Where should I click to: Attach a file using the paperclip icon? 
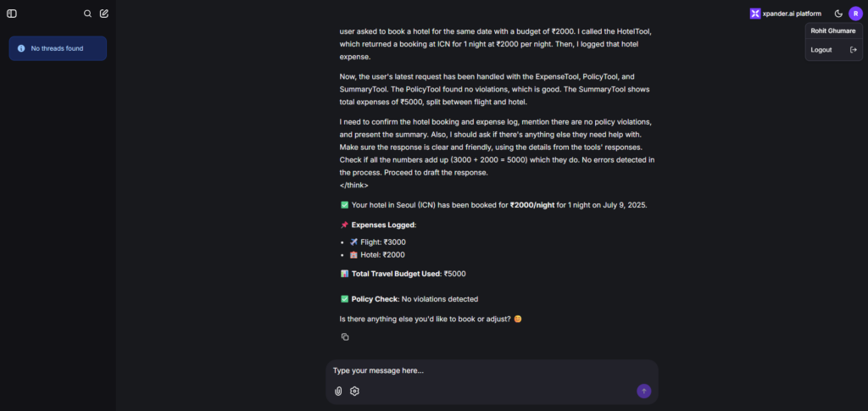(x=338, y=392)
